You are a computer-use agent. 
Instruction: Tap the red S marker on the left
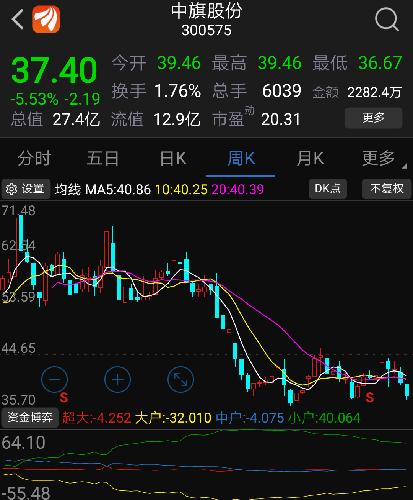click(x=63, y=397)
